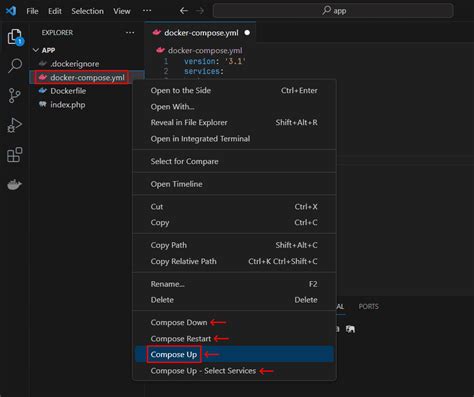
Task: Choose Compose Up from context menu
Action: (234, 354)
